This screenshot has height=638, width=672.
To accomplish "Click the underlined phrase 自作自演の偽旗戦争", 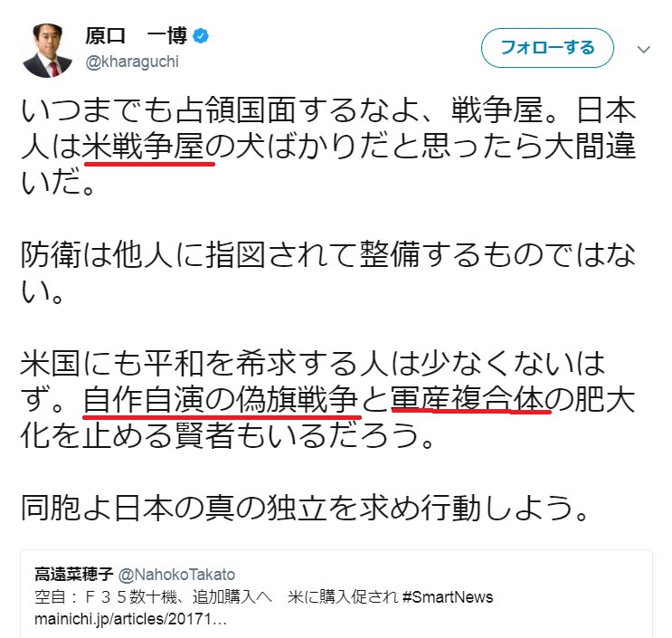I will tap(221, 399).
